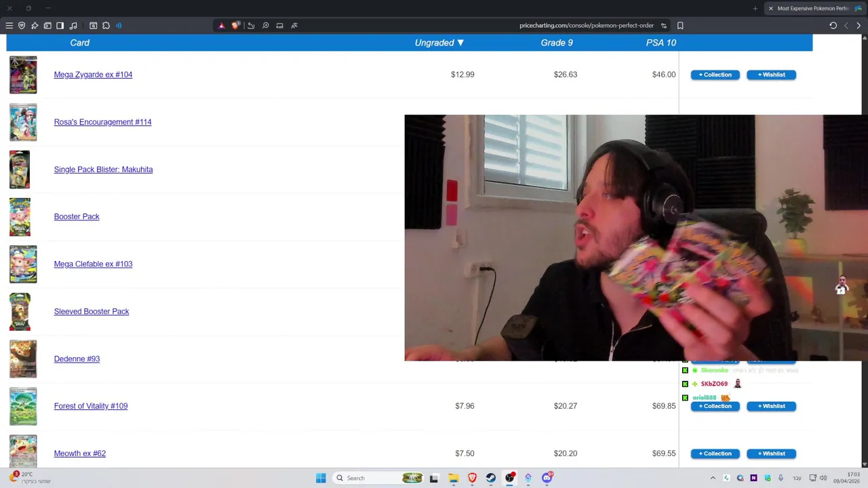Click Forest of Vitality card thumbnail

coord(23,406)
